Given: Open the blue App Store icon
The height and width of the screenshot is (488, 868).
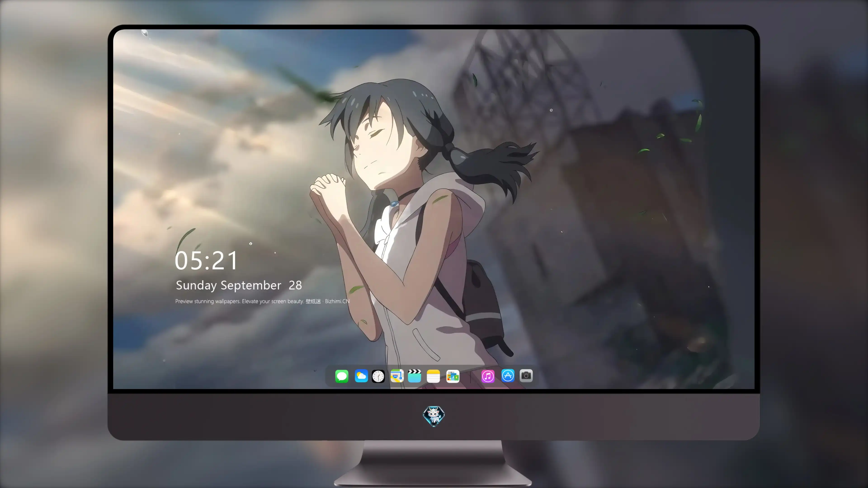Looking at the screenshot, I should (508, 375).
